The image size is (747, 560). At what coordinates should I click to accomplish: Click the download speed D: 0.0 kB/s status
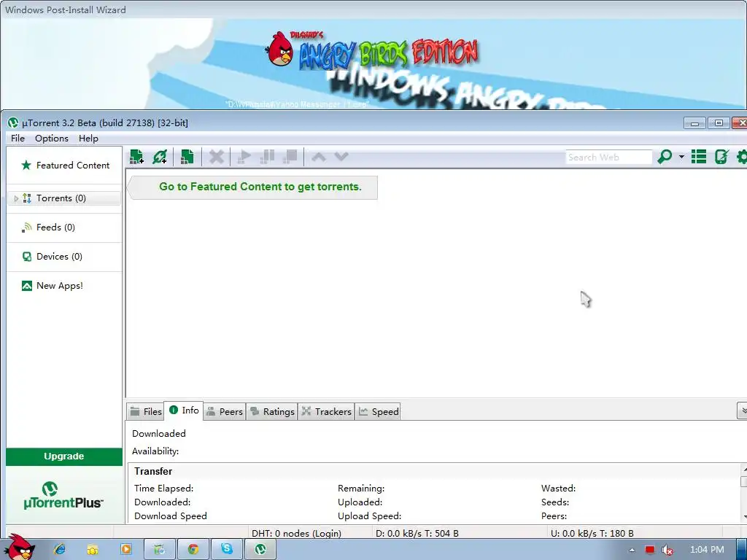(417, 533)
